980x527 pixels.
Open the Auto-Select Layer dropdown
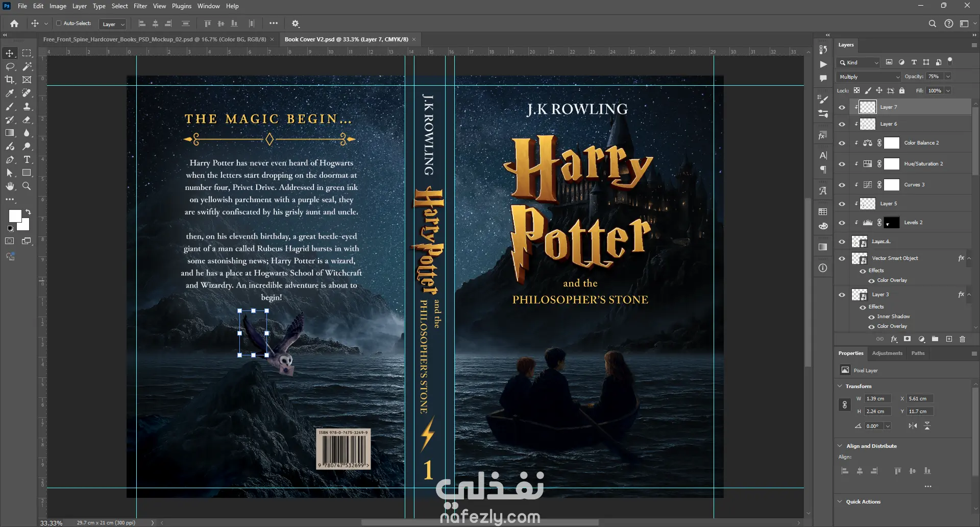click(x=113, y=24)
